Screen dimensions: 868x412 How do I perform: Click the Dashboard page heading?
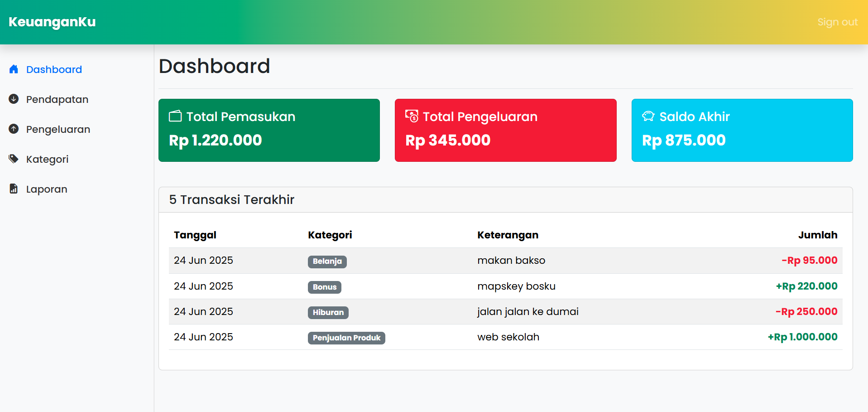coord(215,66)
